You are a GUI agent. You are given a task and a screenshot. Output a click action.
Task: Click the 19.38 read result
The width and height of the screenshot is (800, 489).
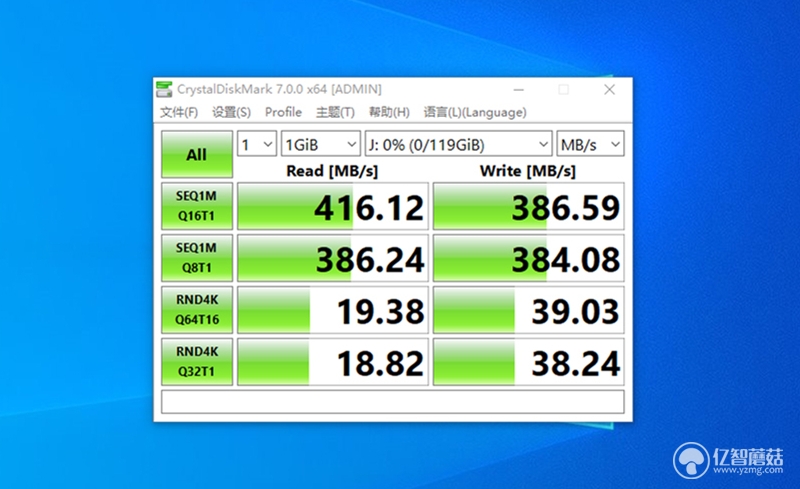333,310
